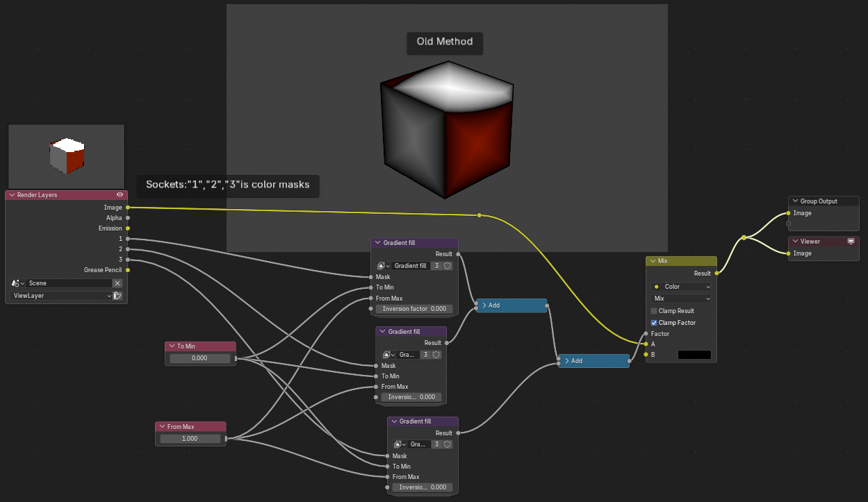Screen dimensions: 868x502
Task: Select the Sockets color masks label
Action: click(x=228, y=185)
